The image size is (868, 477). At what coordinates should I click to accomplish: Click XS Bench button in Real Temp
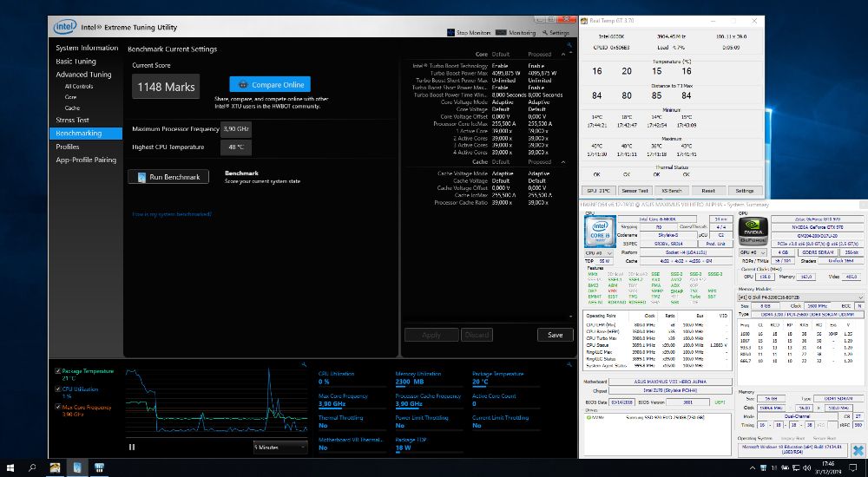[x=672, y=190]
